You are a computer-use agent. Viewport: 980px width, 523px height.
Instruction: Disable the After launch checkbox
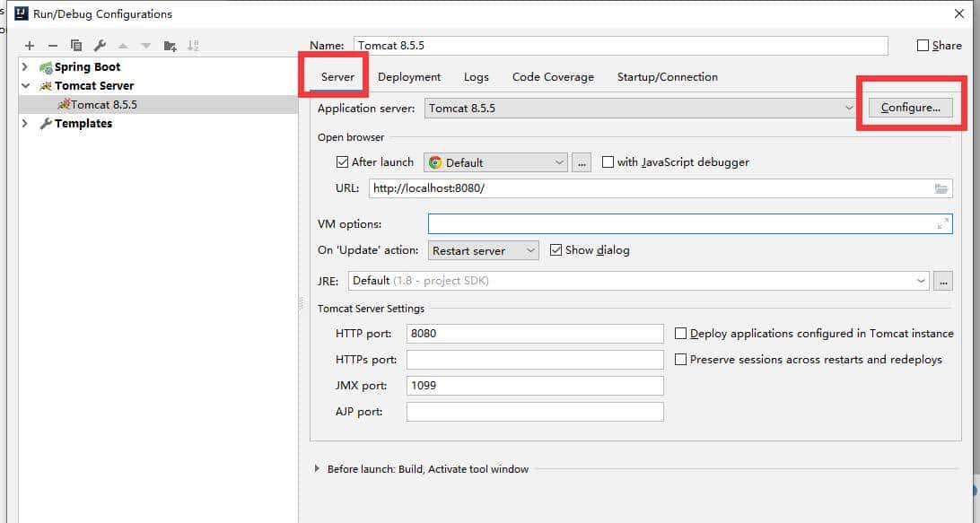[342, 162]
